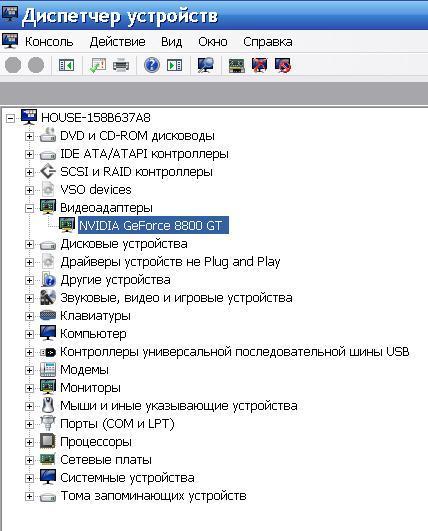
Task: Click the Print toolbar icon
Action: 121,65
